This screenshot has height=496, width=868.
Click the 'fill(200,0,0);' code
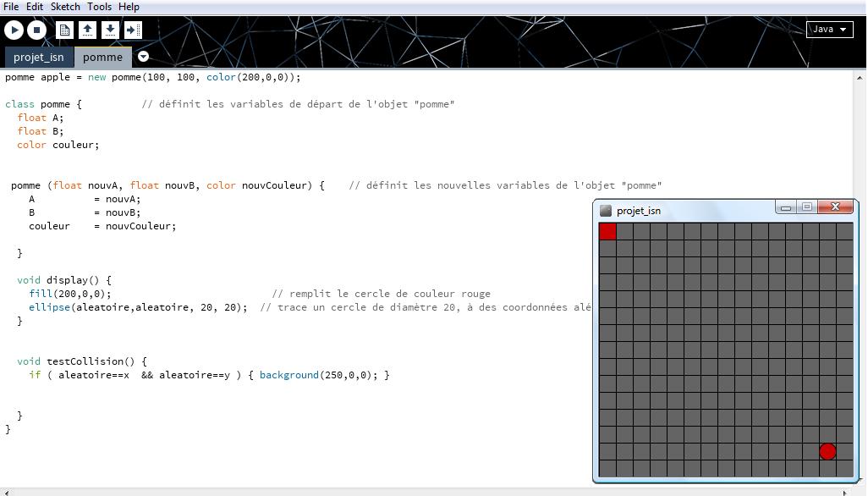click(69, 294)
